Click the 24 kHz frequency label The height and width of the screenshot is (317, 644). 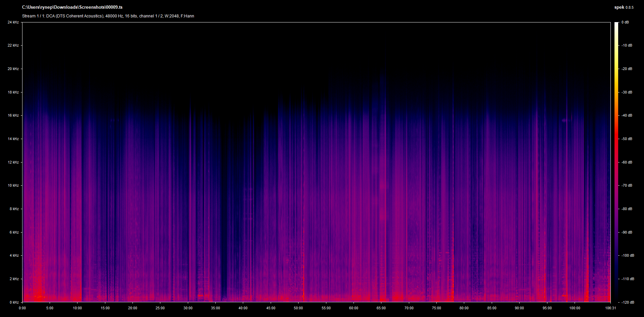(13, 22)
